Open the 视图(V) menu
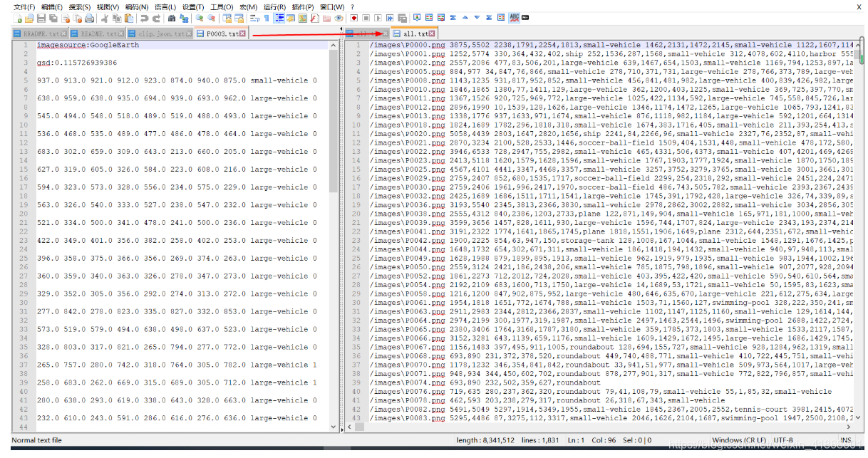Screen dimensions: 868x458 pyautogui.click(x=108, y=7)
